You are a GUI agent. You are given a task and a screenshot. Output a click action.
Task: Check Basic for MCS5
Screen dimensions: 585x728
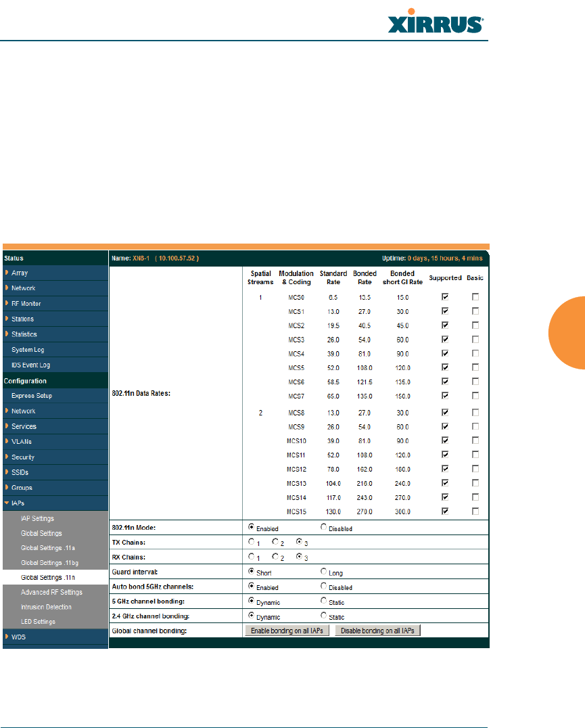click(475, 367)
